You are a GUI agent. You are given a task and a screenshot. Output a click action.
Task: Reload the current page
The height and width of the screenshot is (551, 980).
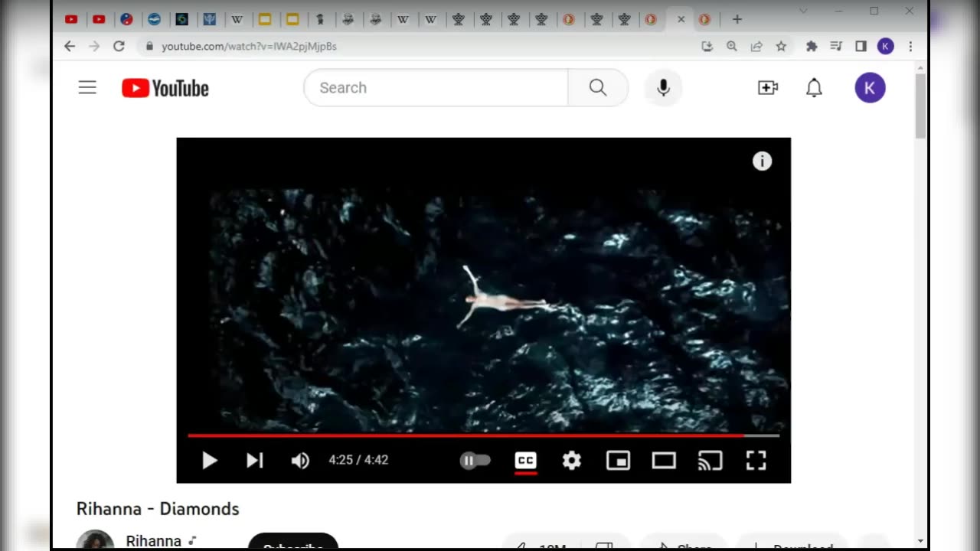[119, 46]
